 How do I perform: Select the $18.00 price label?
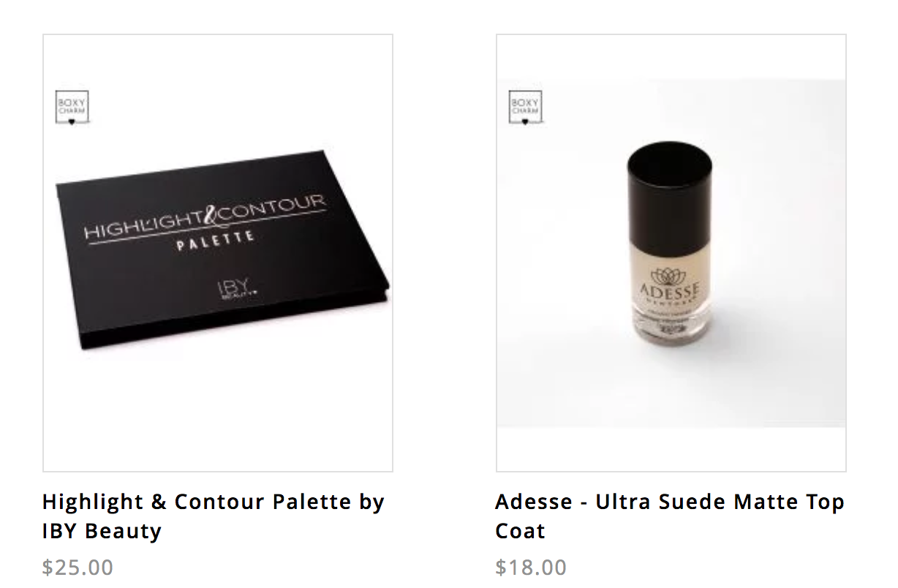(x=531, y=568)
